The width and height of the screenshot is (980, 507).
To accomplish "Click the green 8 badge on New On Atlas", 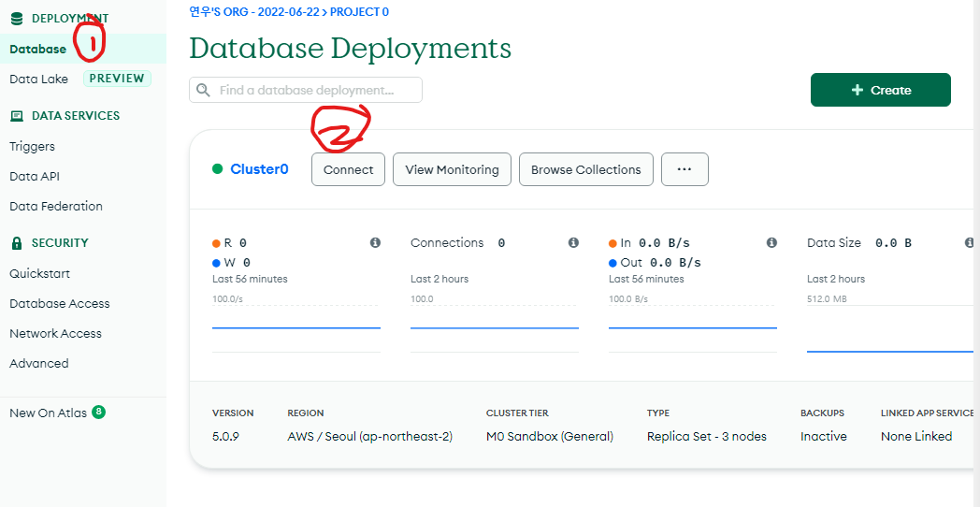I will click(x=98, y=412).
